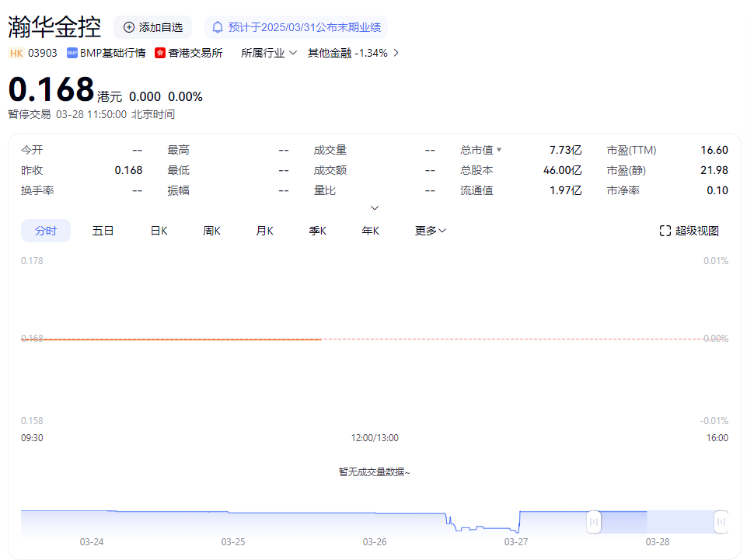The width and height of the screenshot is (747, 560).
Task: Toggle the 总市值 metric using its dropdown arrow
Action: click(x=500, y=149)
